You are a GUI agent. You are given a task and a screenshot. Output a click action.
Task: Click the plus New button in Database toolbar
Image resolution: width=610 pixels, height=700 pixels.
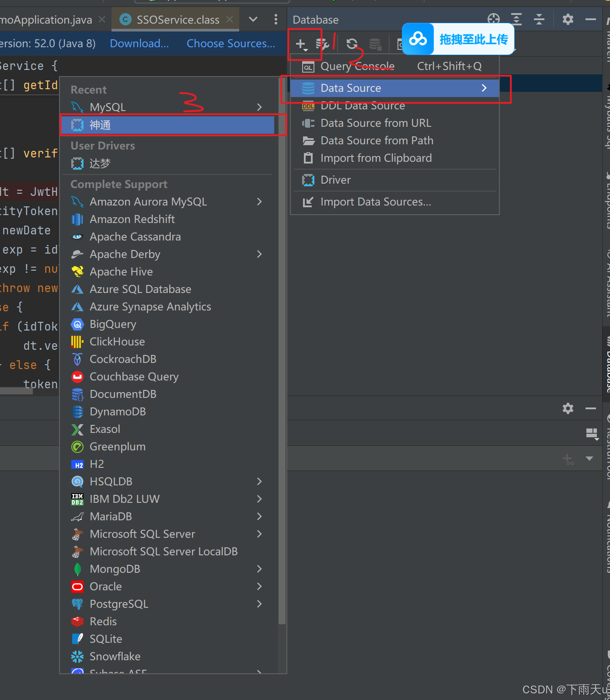[x=301, y=44]
